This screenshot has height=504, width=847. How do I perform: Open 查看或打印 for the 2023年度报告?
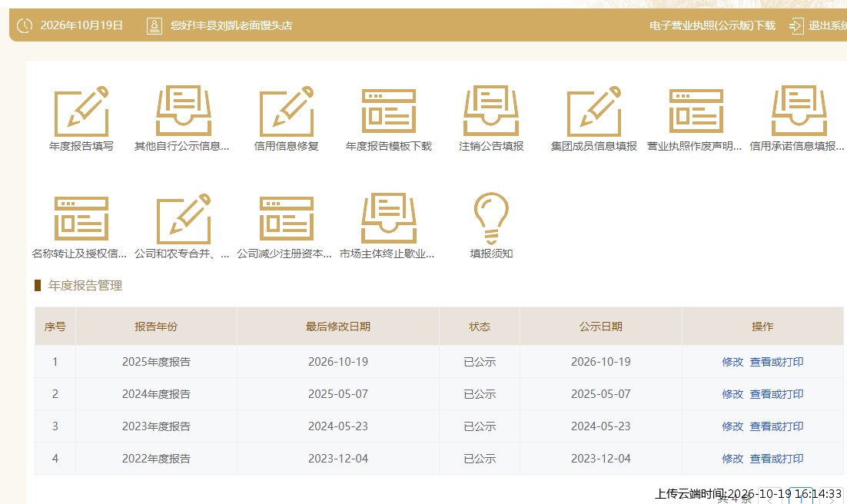pos(776,426)
